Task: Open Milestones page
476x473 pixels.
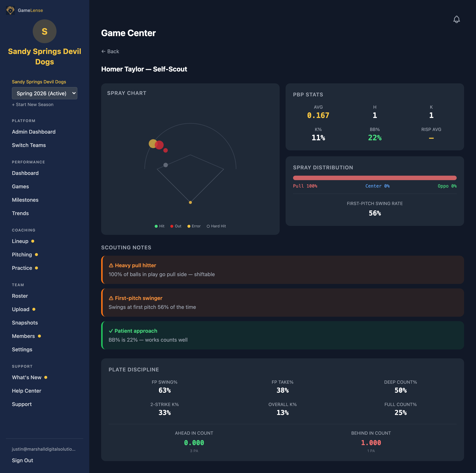Action: point(25,200)
